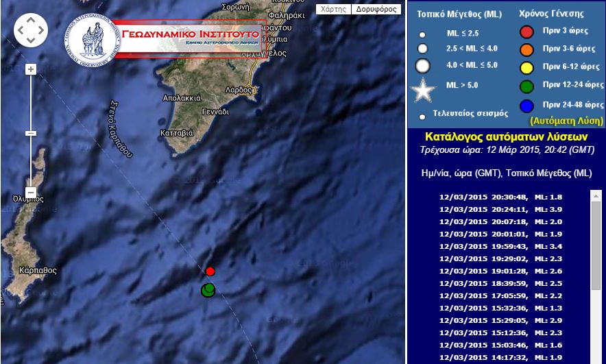This screenshot has height=364, width=606.
Task: Click the green earthquake marker on the map
Action: [208, 289]
